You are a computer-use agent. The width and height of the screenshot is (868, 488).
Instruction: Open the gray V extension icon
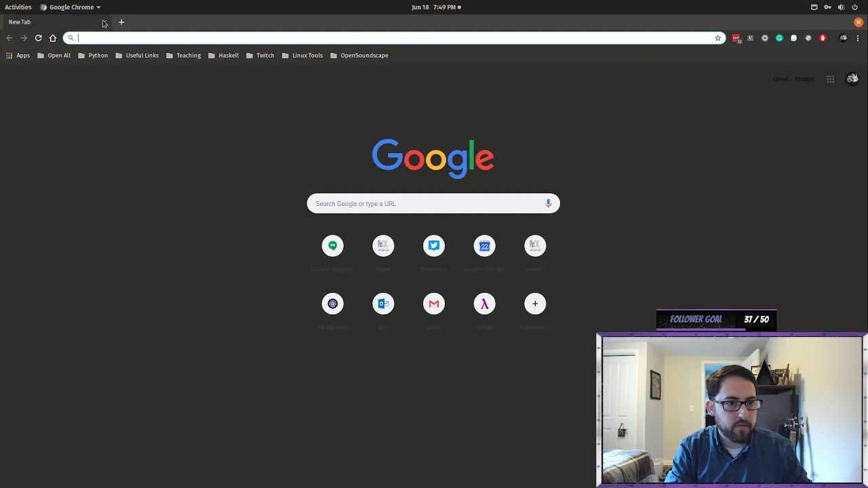tap(750, 38)
